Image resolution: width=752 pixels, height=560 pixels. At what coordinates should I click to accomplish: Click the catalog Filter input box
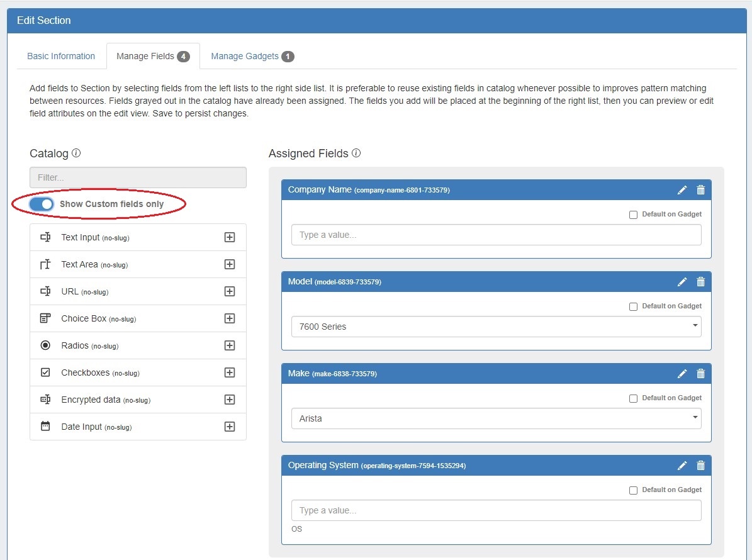pos(138,177)
